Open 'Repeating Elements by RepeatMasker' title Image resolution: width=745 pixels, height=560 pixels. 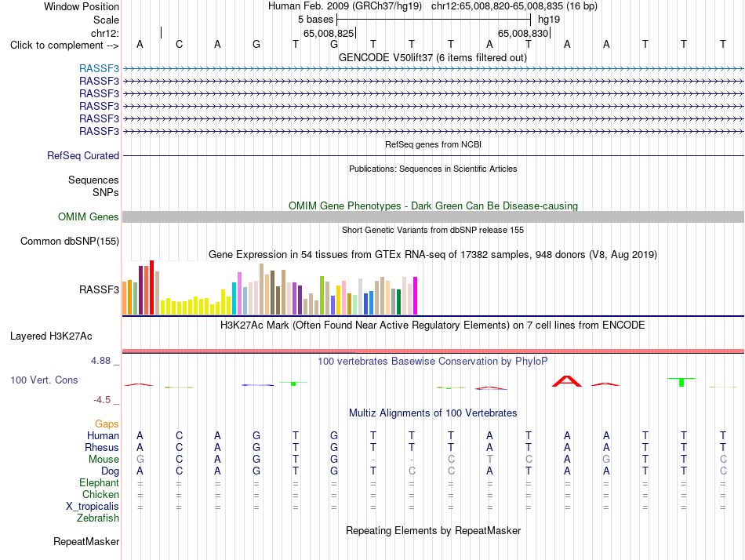(433, 530)
